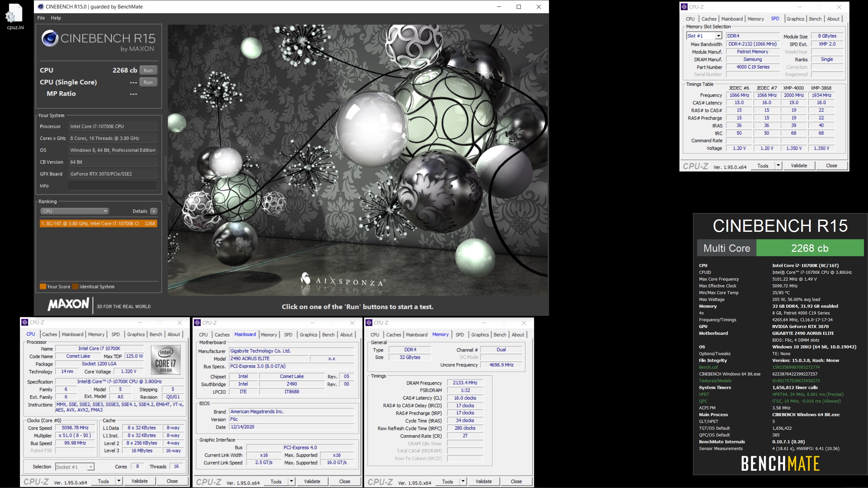Viewport: 868px width, 488px height.
Task: Click the BENCHMATE logo
Action: coord(780,464)
